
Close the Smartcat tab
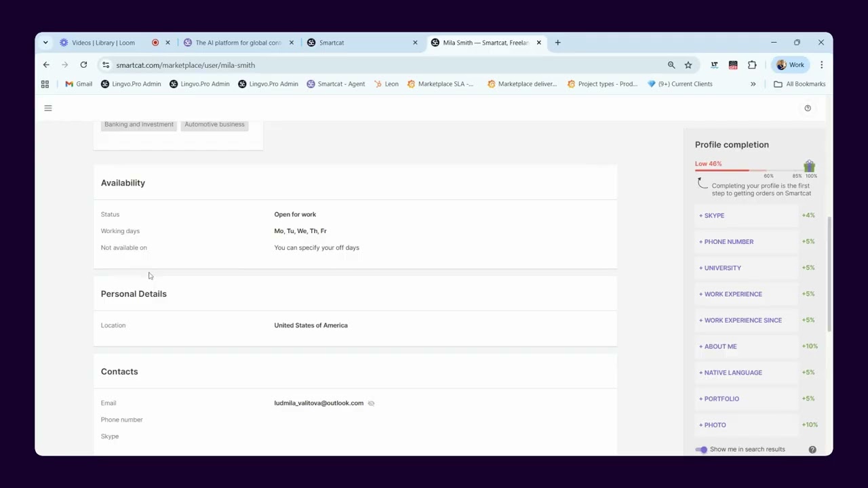click(415, 43)
